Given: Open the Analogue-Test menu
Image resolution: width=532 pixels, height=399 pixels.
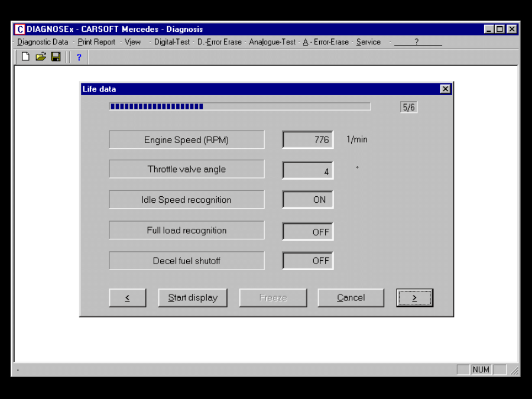Looking at the screenshot, I should click(x=272, y=42).
